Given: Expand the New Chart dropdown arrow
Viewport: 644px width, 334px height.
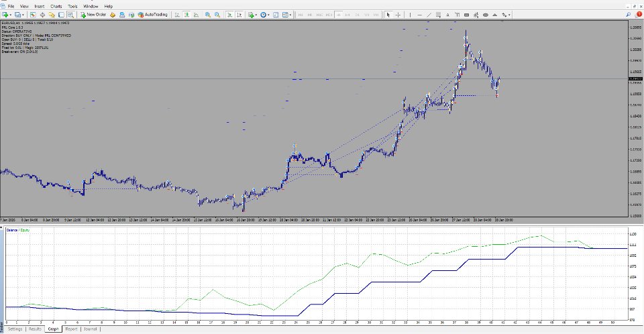Looking at the screenshot, I should pos(11,15).
